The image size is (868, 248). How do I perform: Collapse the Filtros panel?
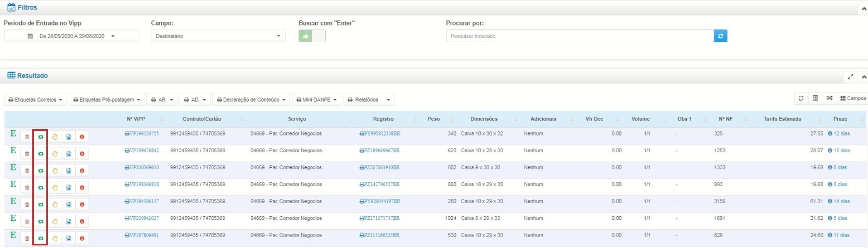tap(863, 9)
